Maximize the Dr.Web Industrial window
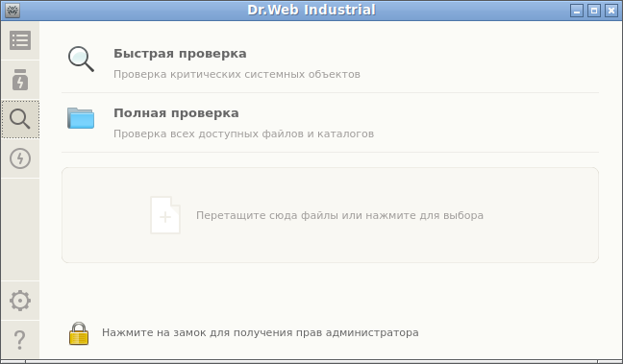Screen dimensions: 623x364 594,11
